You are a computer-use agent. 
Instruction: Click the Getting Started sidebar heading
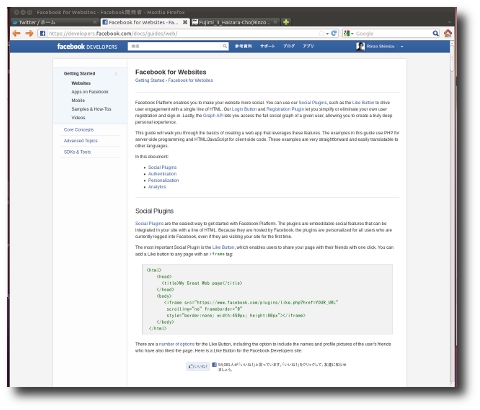click(79, 74)
